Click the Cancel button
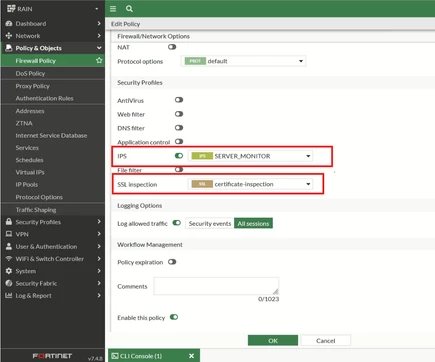 tap(326, 340)
